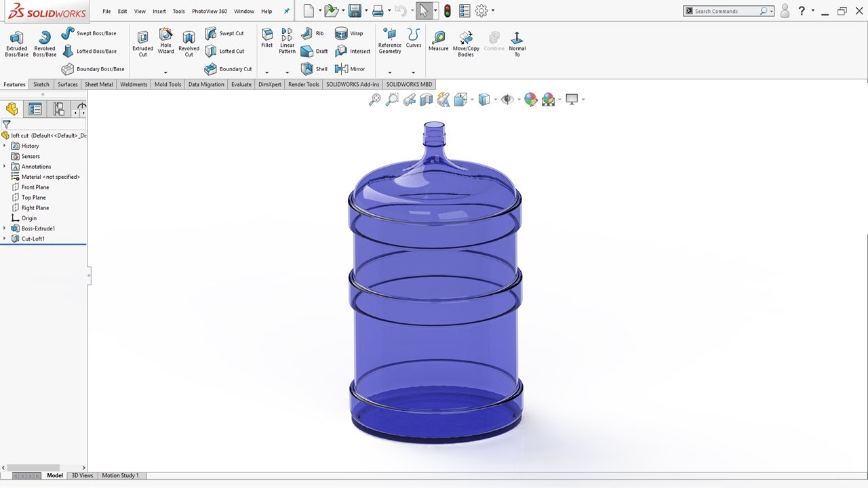Select the Wrap feature tool
The height and width of the screenshot is (488, 868).
(x=349, y=33)
